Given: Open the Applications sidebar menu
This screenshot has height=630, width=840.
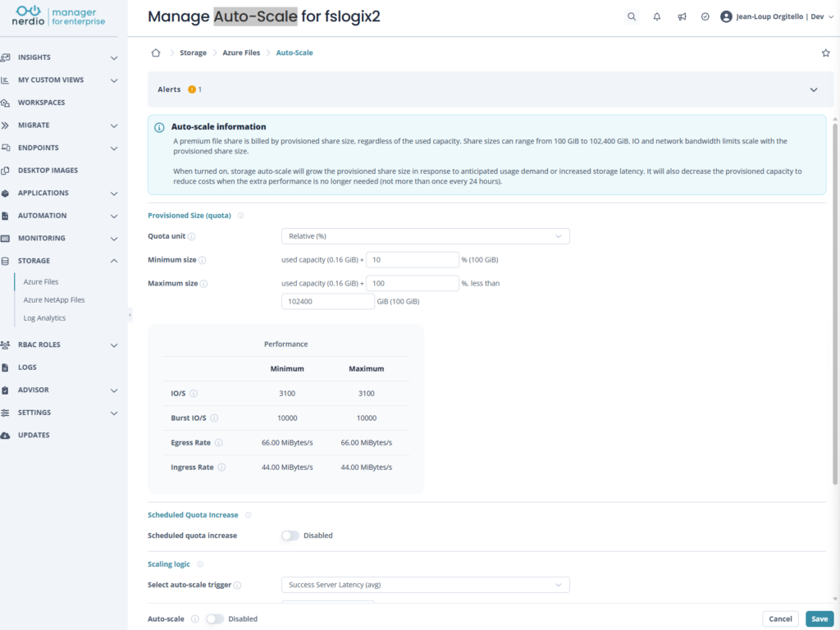Looking at the screenshot, I should 43,193.
